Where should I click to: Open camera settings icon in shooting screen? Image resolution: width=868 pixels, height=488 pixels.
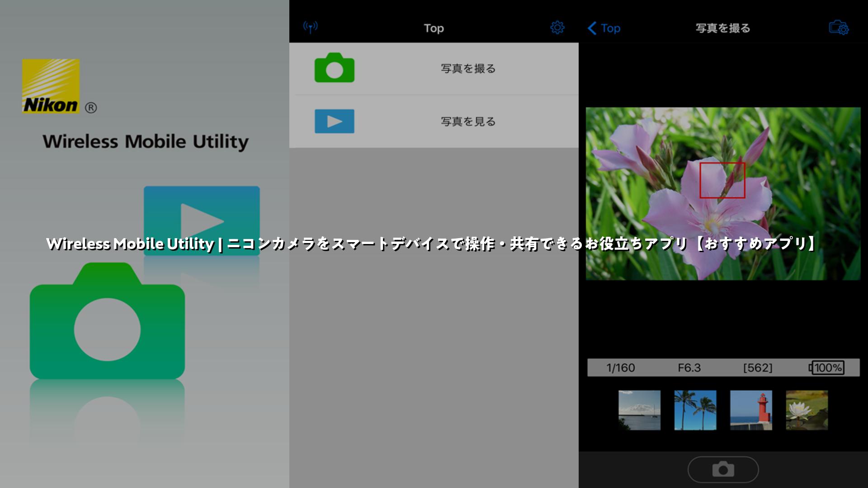click(x=839, y=28)
